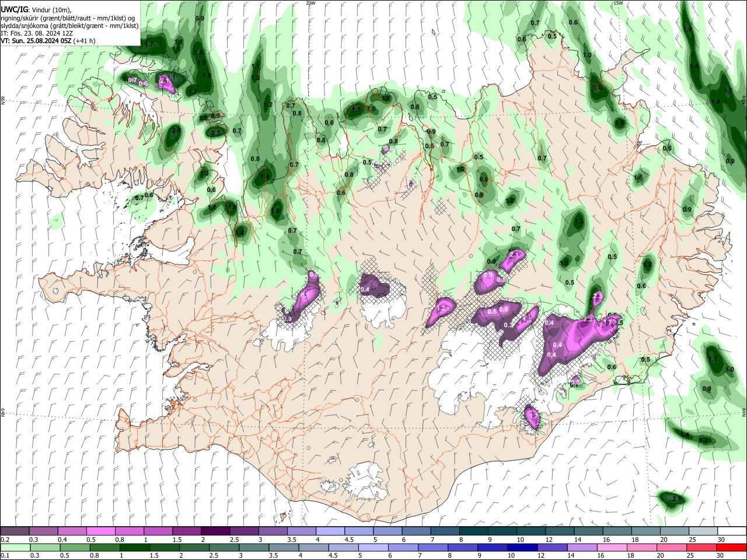Pick the darkest purple upper-row swatch starting at 2
Screen dimensions: 747x560
tap(215, 531)
